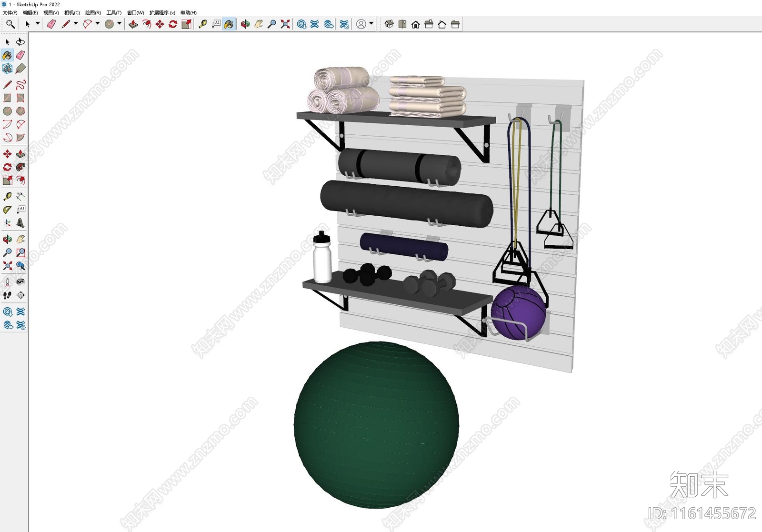Open the 窗口(W) menu
The image size is (762, 532).
tap(135, 13)
